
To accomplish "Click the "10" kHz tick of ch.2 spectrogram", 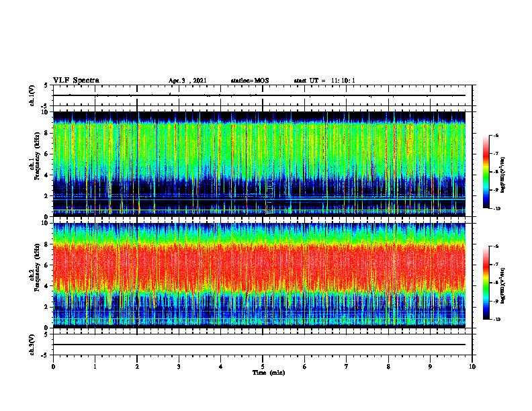I will point(45,223).
